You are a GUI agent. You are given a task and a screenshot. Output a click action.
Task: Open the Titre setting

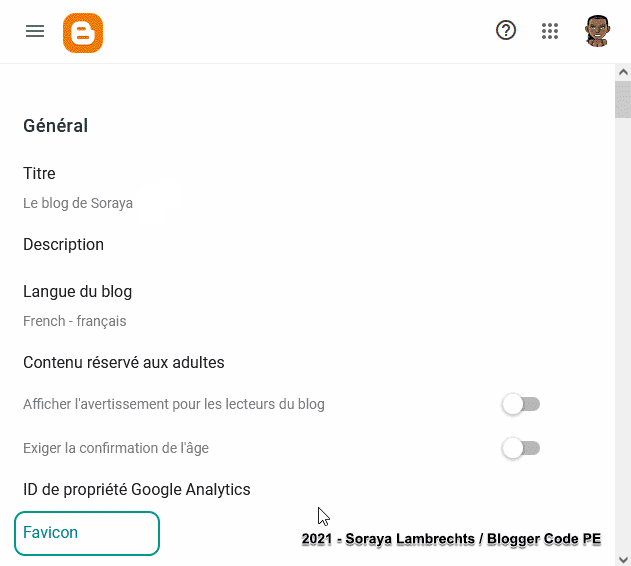[x=39, y=174]
